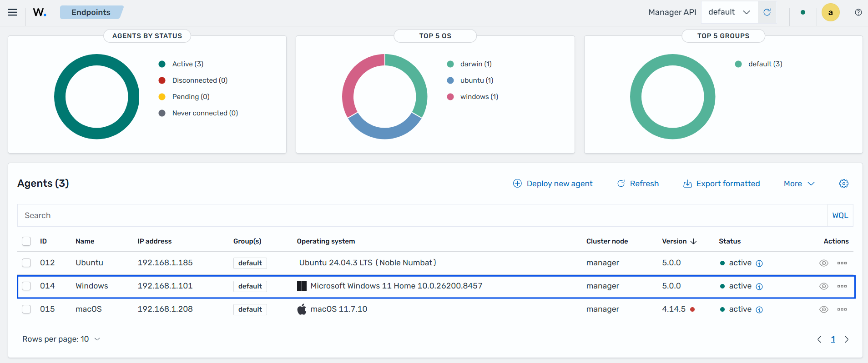Sort by IP address column header
Image resolution: width=868 pixels, height=363 pixels.
tap(155, 241)
